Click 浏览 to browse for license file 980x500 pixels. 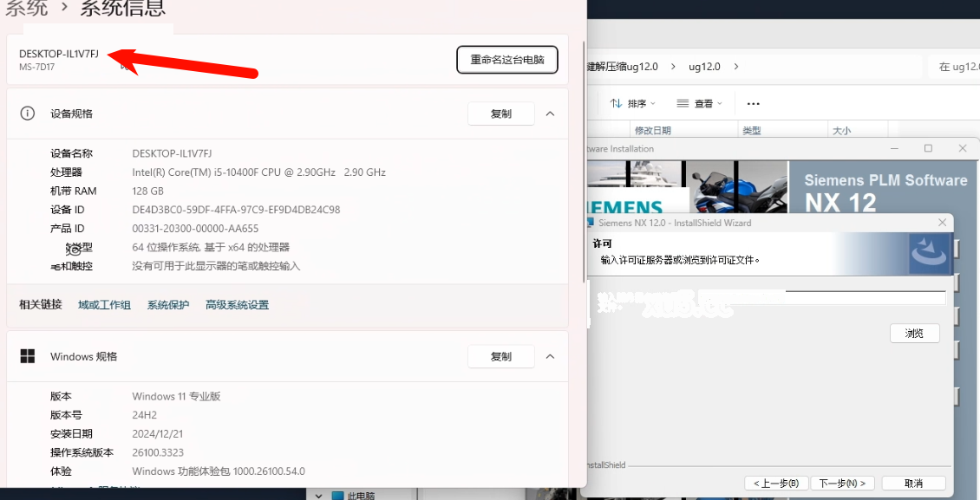coord(914,334)
